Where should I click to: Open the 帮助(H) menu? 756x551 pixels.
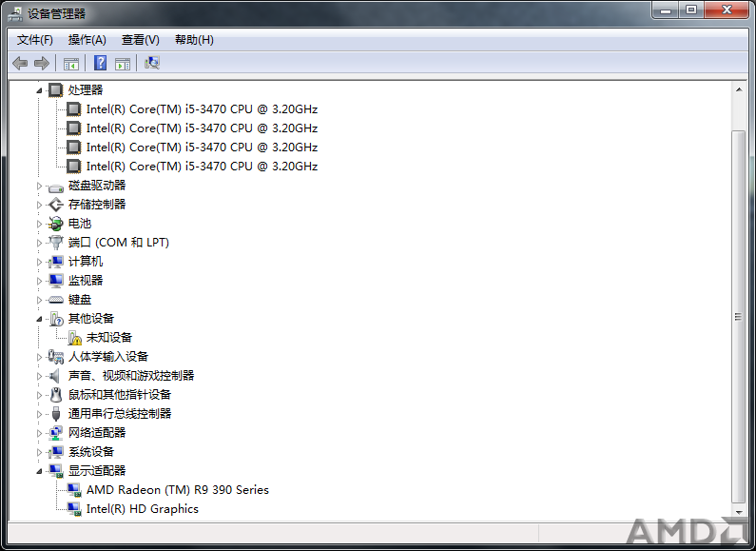coord(194,40)
